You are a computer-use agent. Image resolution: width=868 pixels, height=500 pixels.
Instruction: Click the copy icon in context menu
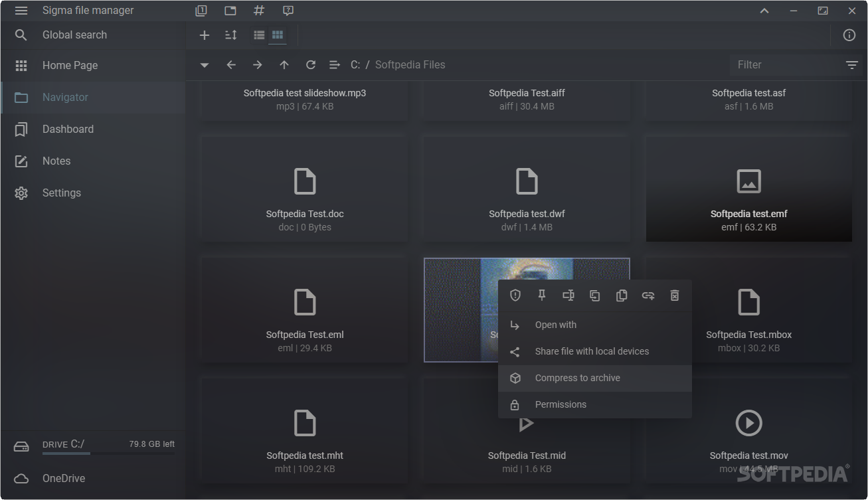click(x=622, y=295)
